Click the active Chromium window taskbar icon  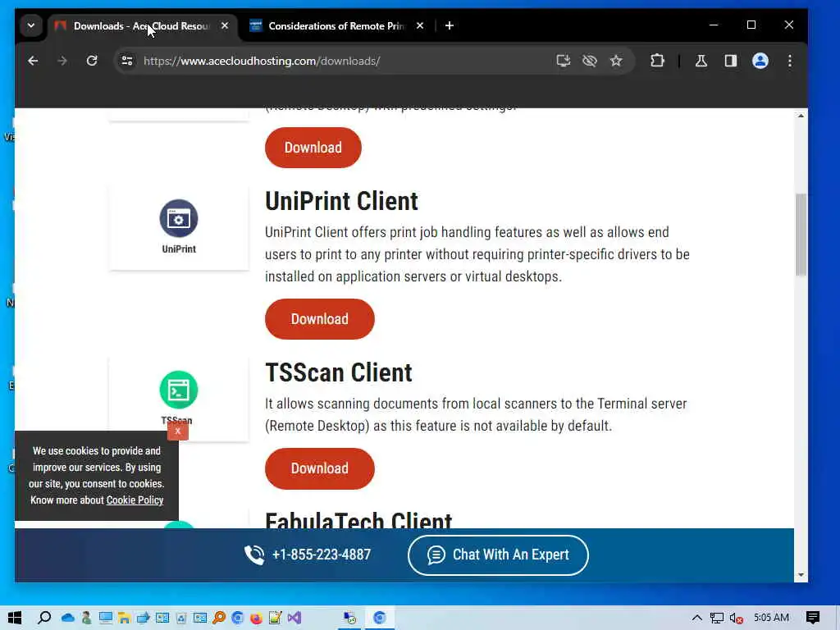[x=380, y=618]
